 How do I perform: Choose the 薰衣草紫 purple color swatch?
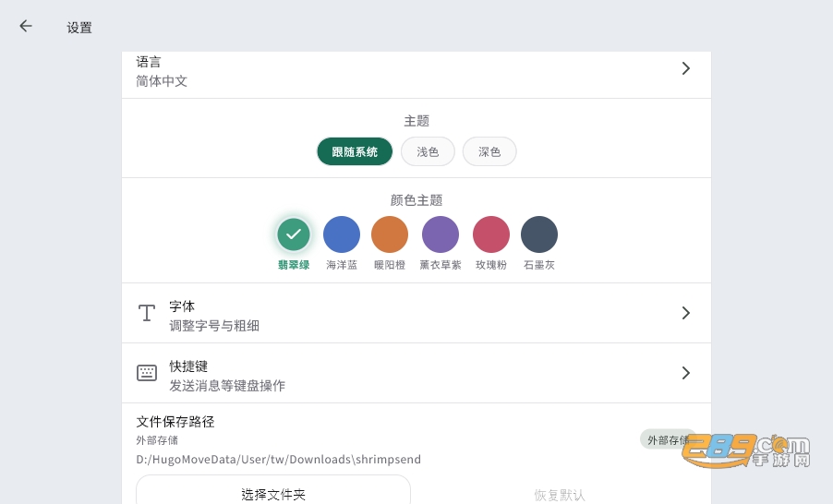pos(441,234)
